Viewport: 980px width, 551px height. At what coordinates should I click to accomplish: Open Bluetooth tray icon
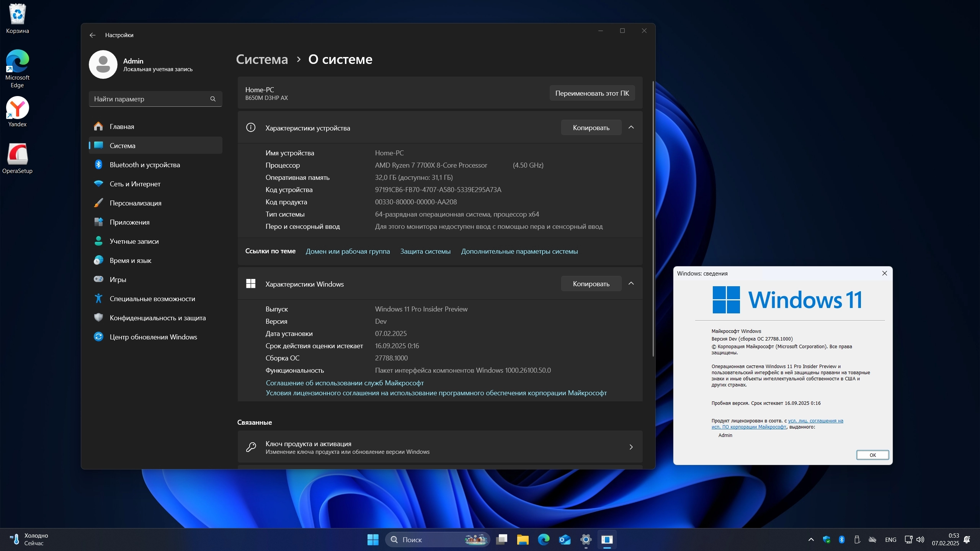(x=841, y=540)
